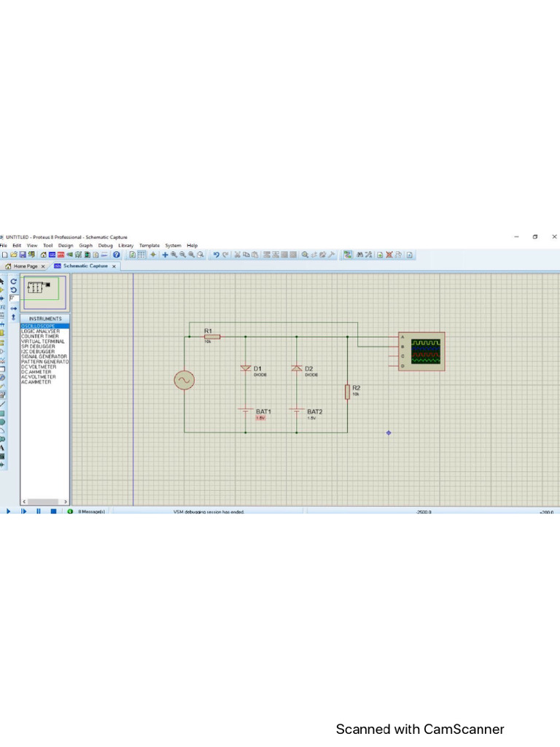This screenshot has width=560, height=747.
Task: Open the Debug menu
Action: pos(106,246)
